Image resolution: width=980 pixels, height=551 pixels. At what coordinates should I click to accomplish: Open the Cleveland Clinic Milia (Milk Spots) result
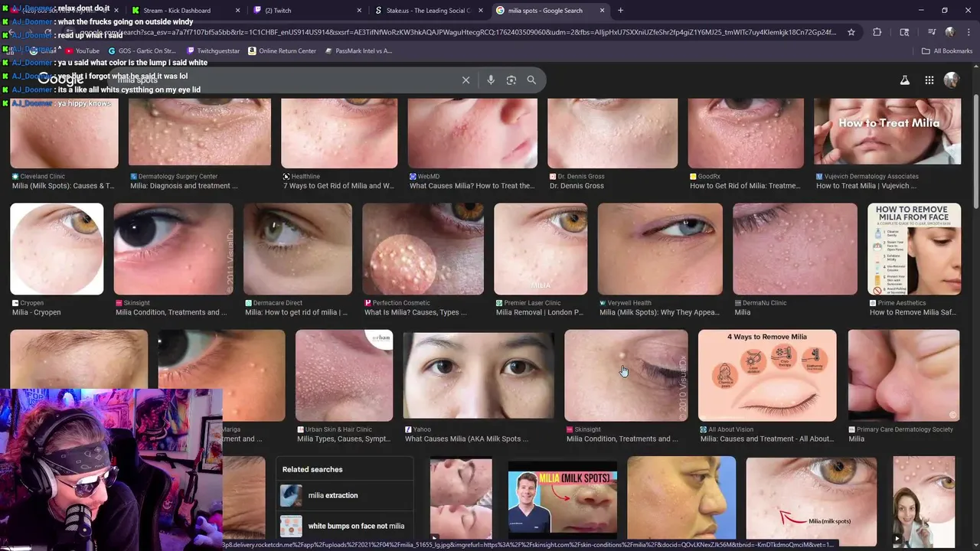63,186
